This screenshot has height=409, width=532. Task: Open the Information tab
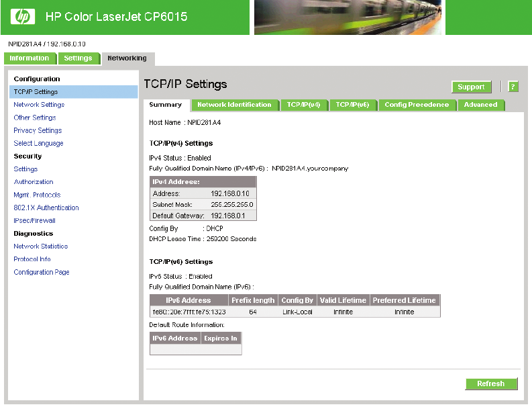click(29, 58)
